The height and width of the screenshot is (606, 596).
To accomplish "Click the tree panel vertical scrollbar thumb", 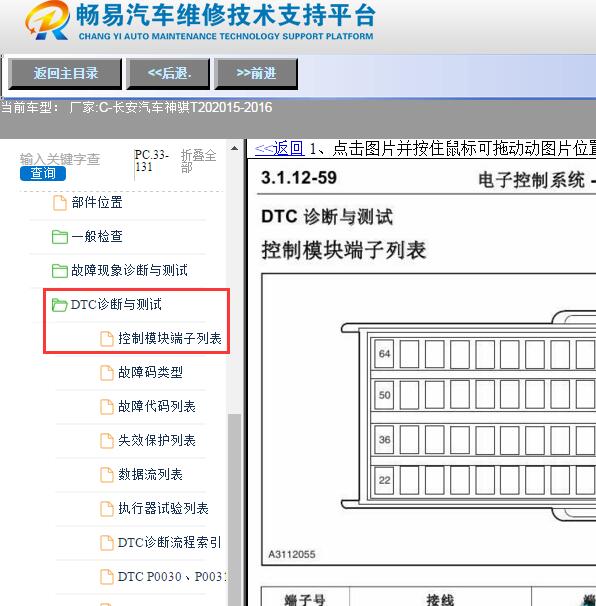I will click(234, 509).
